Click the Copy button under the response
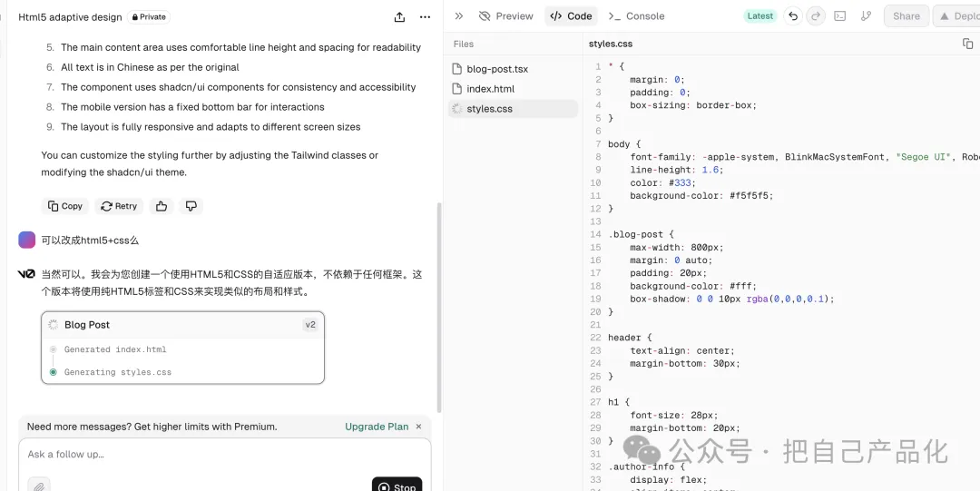This screenshot has height=491, width=980. coord(65,206)
